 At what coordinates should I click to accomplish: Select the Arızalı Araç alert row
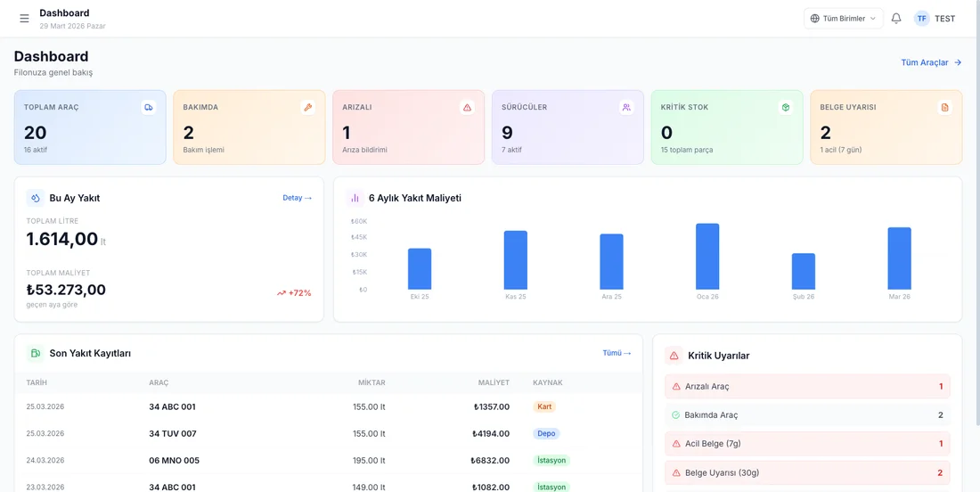pyautogui.click(x=807, y=387)
